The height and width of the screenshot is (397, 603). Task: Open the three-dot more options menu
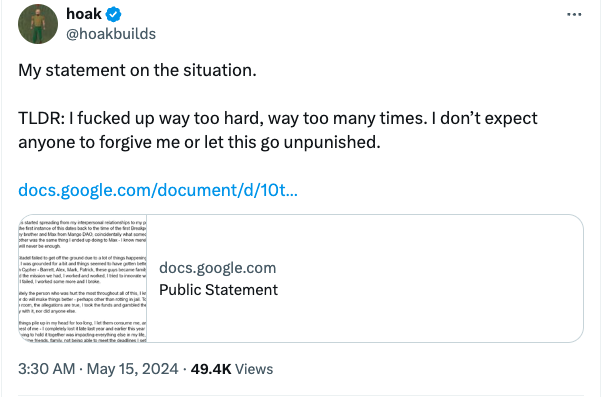coord(574,15)
